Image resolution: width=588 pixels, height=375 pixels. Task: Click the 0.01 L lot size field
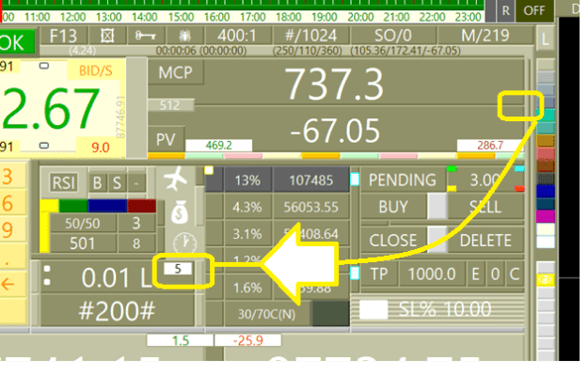(x=117, y=277)
